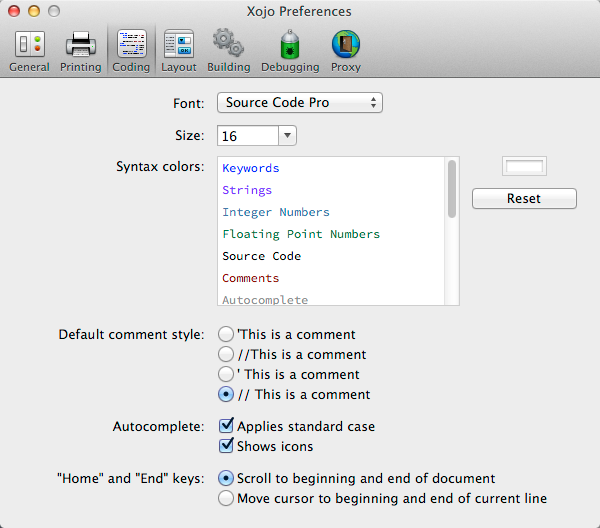Screen dimensions: 600x528
Task: Select Strings in Syntax colors list
Action: click(331, 190)
